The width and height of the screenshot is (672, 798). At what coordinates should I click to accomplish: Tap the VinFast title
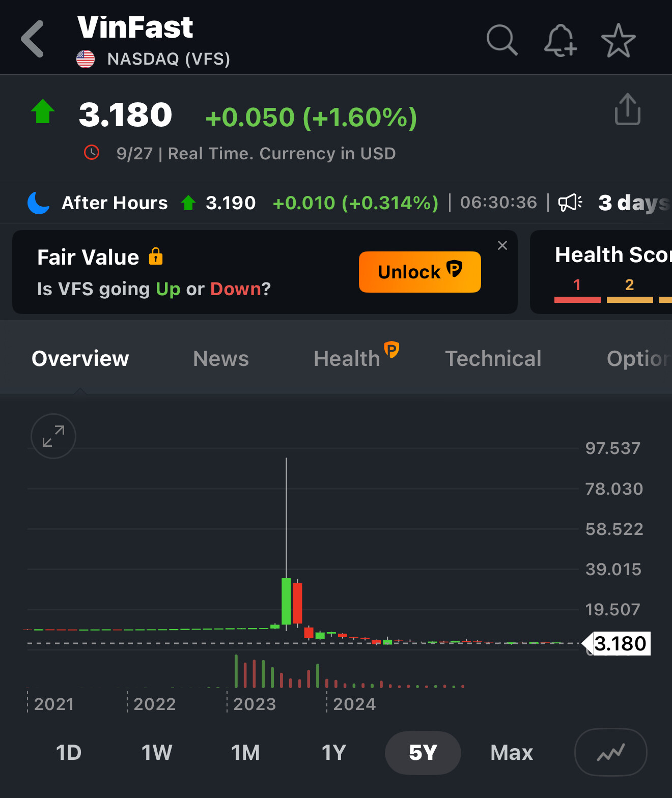coord(135,27)
